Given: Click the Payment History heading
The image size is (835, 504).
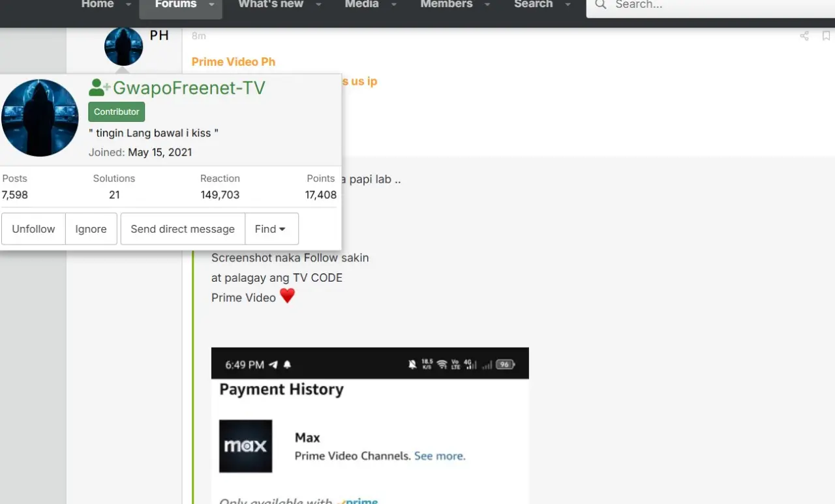Looking at the screenshot, I should (x=281, y=389).
